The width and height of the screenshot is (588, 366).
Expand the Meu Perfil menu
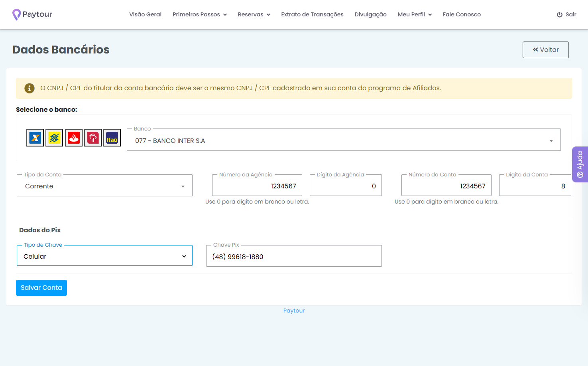pos(415,14)
